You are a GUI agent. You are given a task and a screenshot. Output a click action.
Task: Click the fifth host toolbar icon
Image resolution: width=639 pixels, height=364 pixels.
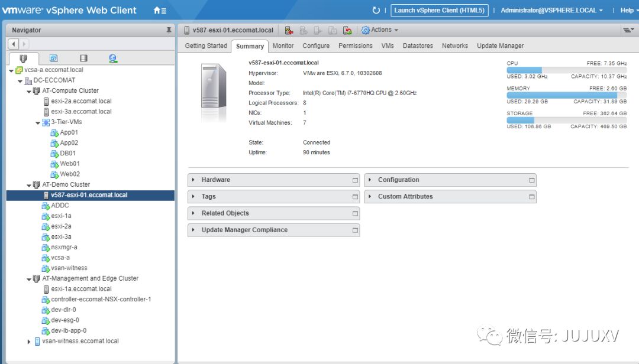pyautogui.click(x=347, y=30)
